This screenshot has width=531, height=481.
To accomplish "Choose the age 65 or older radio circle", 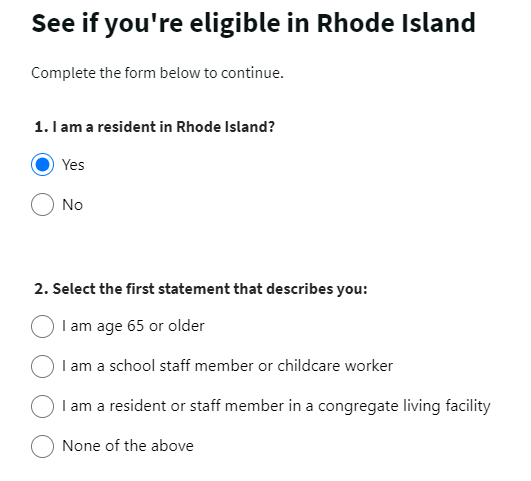I will pyautogui.click(x=42, y=326).
